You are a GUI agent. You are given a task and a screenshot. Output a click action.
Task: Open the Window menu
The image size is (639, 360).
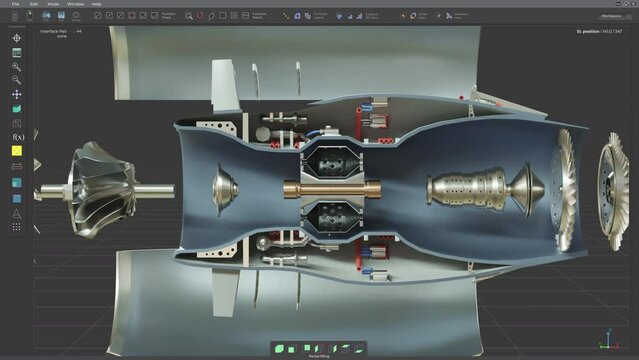pyautogui.click(x=75, y=4)
